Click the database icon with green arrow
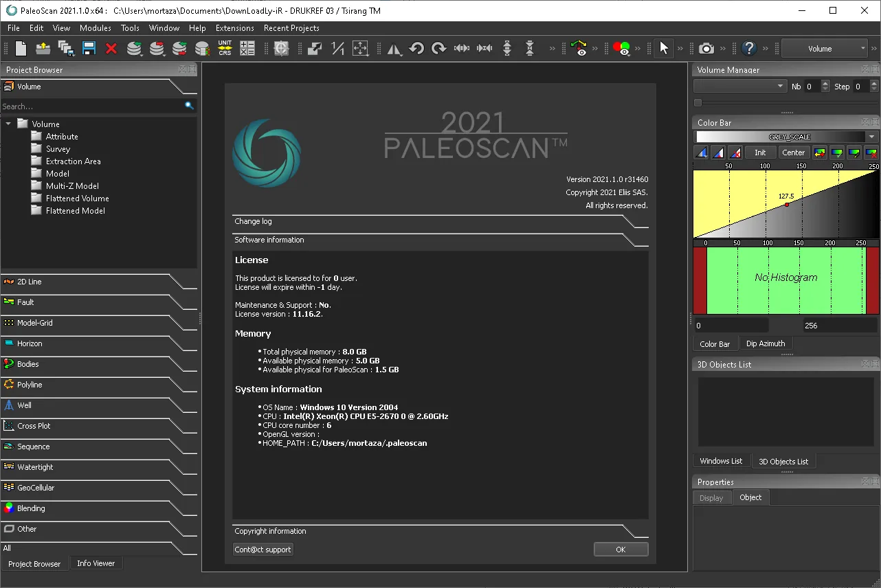This screenshot has height=588, width=881. (134, 48)
